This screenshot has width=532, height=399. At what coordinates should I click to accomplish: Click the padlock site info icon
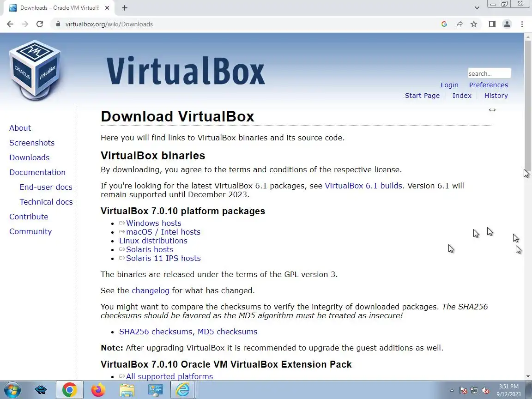click(x=58, y=24)
